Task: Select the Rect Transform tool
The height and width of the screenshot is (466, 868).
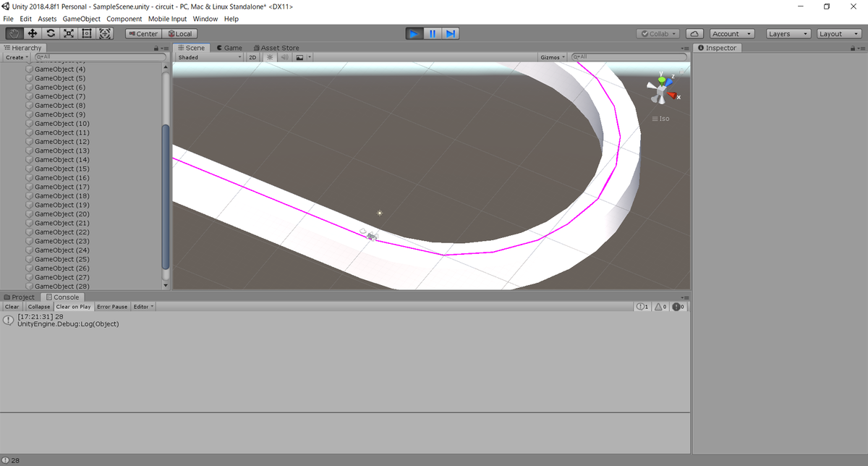Action: click(87, 33)
